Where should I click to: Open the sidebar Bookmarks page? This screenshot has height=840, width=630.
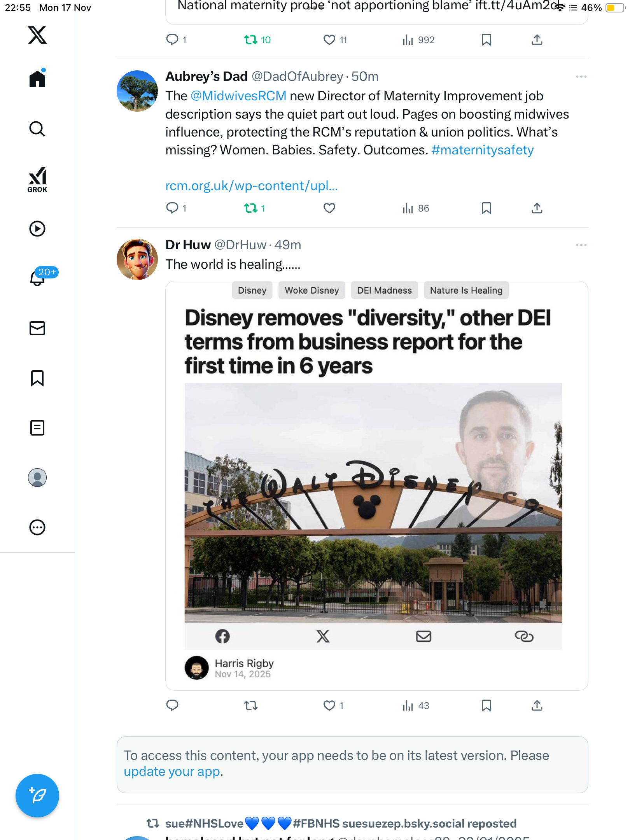(x=37, y=378)
